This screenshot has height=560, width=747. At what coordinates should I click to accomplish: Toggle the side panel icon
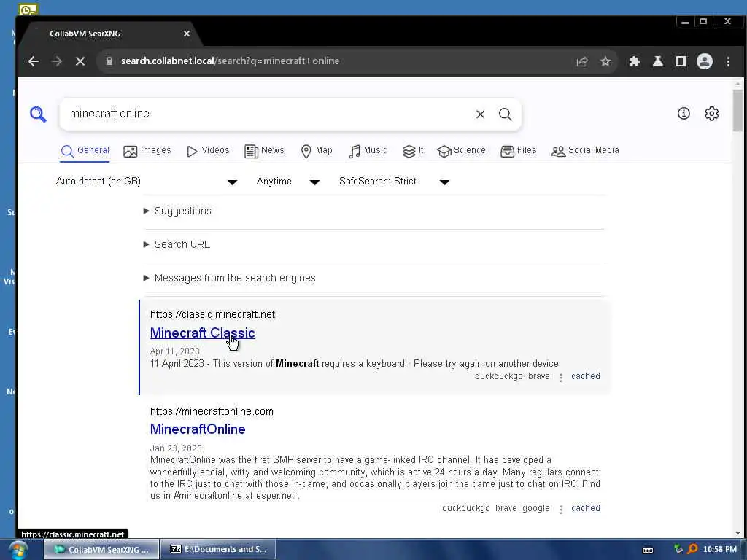coord(681,61)
